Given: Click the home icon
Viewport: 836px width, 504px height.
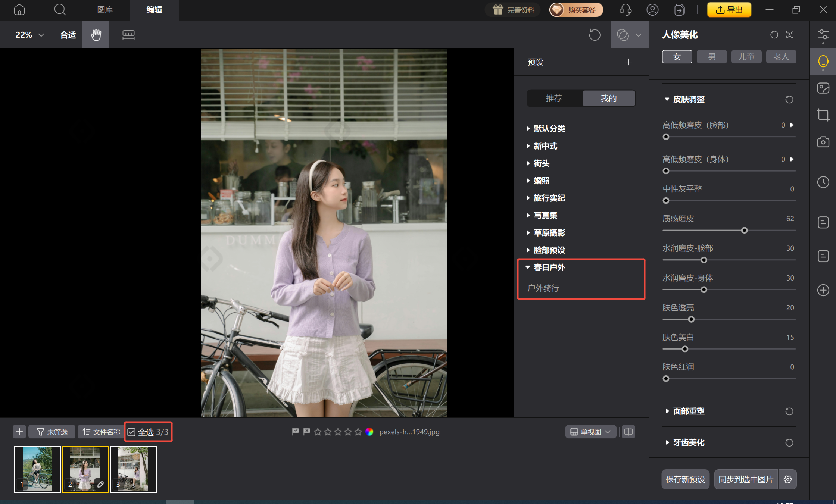Looking at the screenshot, I should pyautogui.click(x=19, y=10).
